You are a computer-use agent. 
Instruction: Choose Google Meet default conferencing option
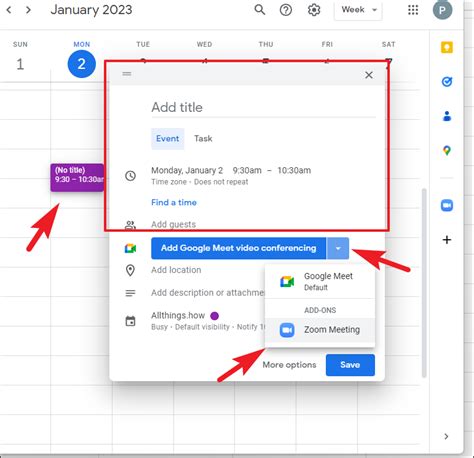[320, 282]
